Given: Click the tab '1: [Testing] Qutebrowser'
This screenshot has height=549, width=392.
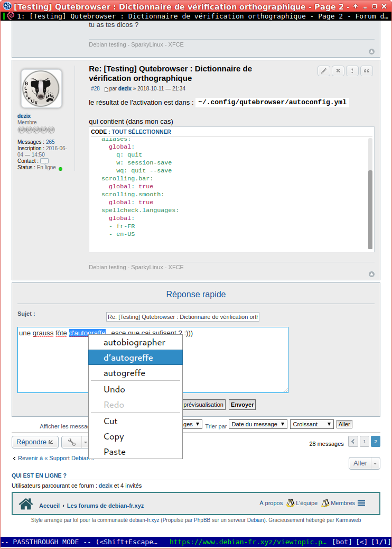Looking at the screenshot, I should click(196, 16).
